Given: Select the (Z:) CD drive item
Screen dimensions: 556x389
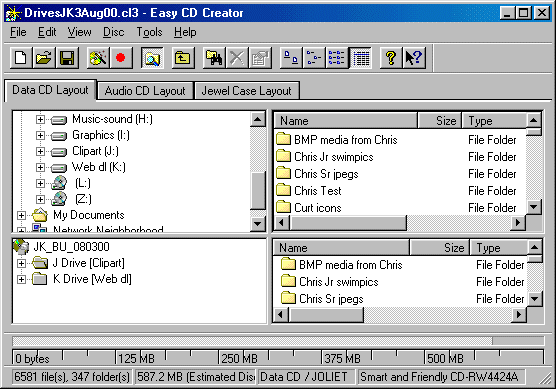Looking at the screenshot, I should [x=83, y=199].
